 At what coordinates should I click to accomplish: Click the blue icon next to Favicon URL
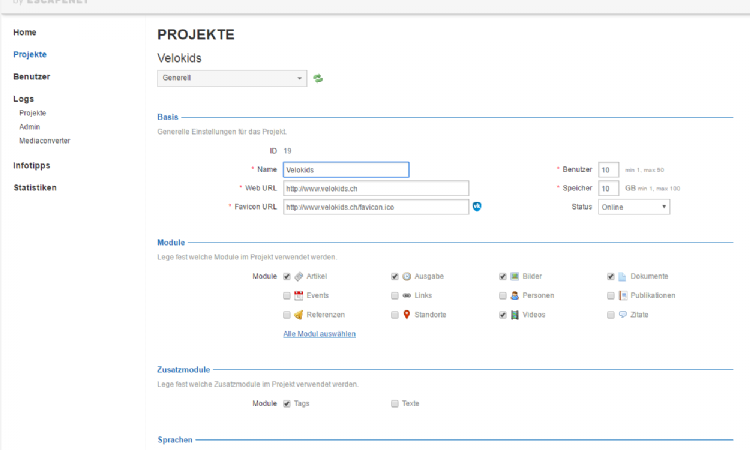(477, 207)
